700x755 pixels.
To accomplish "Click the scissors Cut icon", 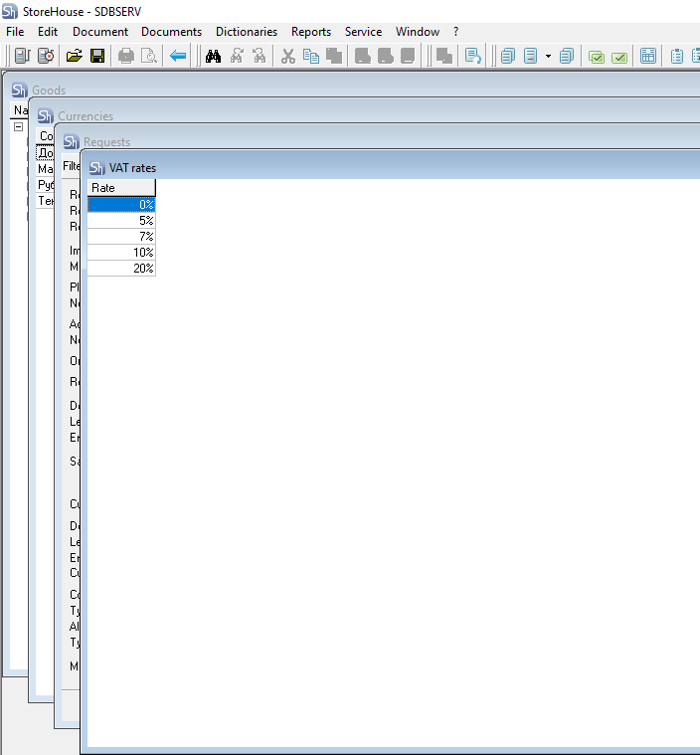I will click(x=288, y=56).
